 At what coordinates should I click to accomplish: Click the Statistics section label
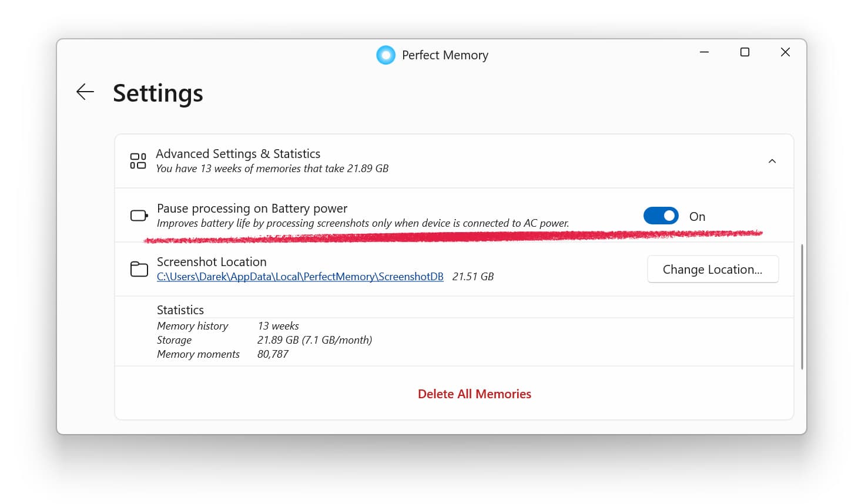point(180,310)
